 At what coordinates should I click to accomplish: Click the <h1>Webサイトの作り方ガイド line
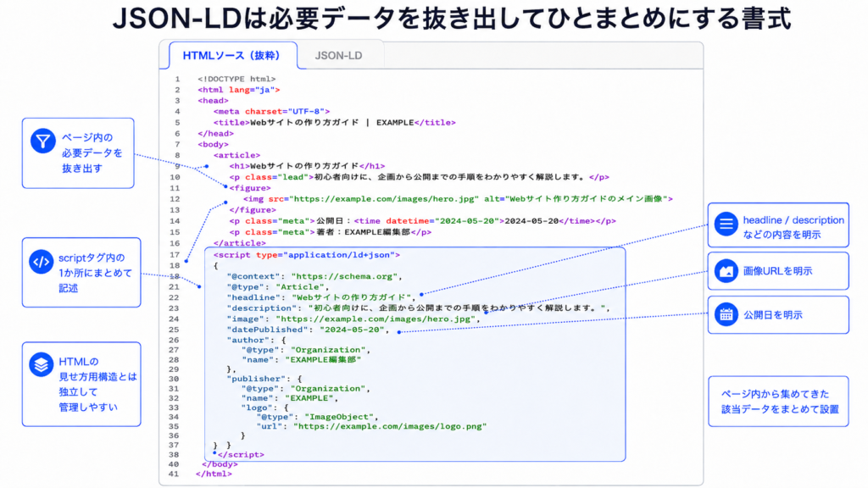[307, 166]
